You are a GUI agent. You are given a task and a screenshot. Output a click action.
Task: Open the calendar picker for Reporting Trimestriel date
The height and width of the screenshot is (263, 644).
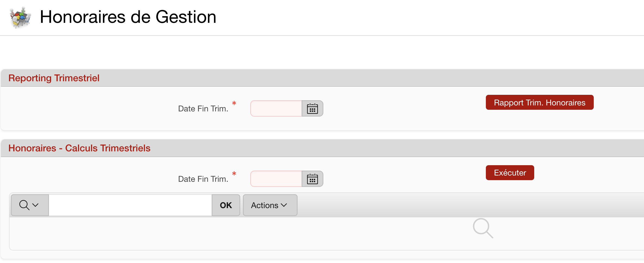pos(312,108)
